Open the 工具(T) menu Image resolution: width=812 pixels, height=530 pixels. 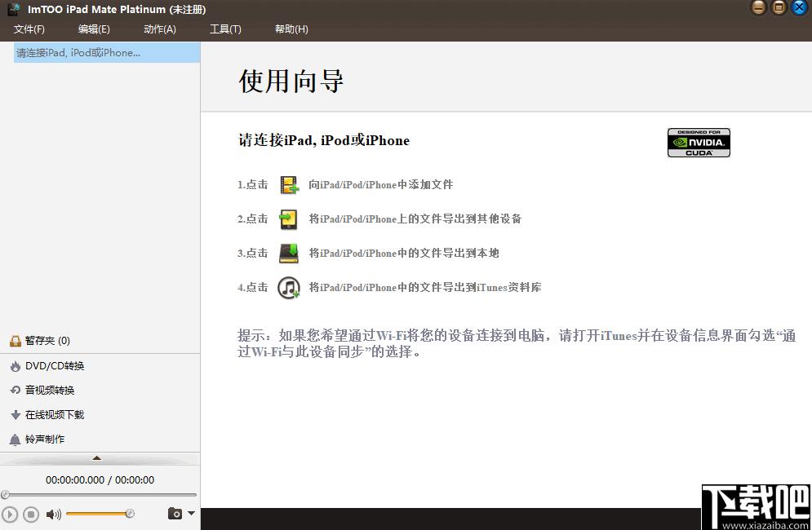point(225,29)
